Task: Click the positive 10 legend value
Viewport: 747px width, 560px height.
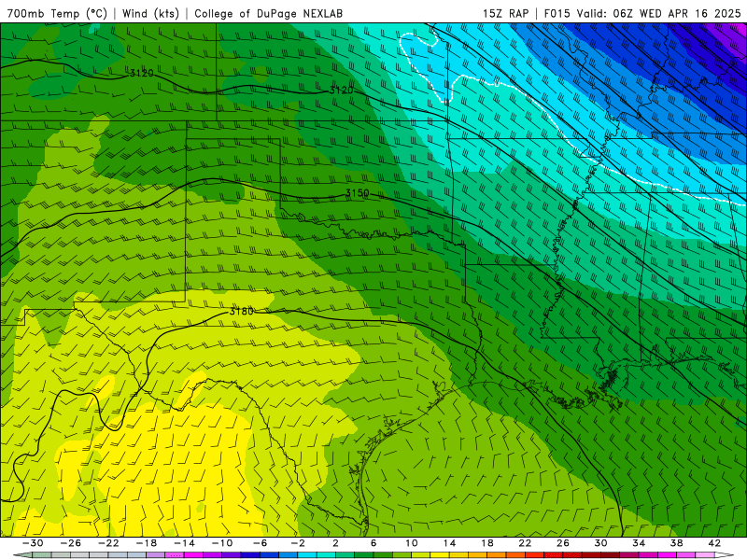Action: tap(412, 543)
